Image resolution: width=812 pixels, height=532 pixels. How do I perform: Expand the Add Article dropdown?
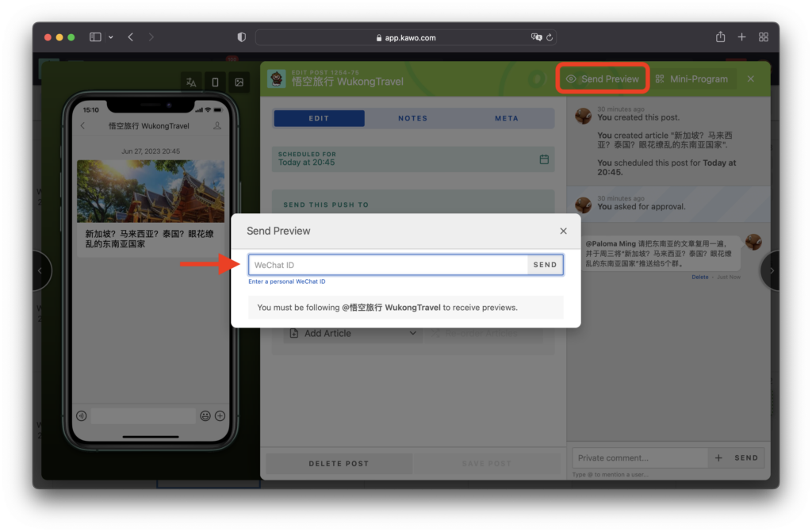(354, 334)
